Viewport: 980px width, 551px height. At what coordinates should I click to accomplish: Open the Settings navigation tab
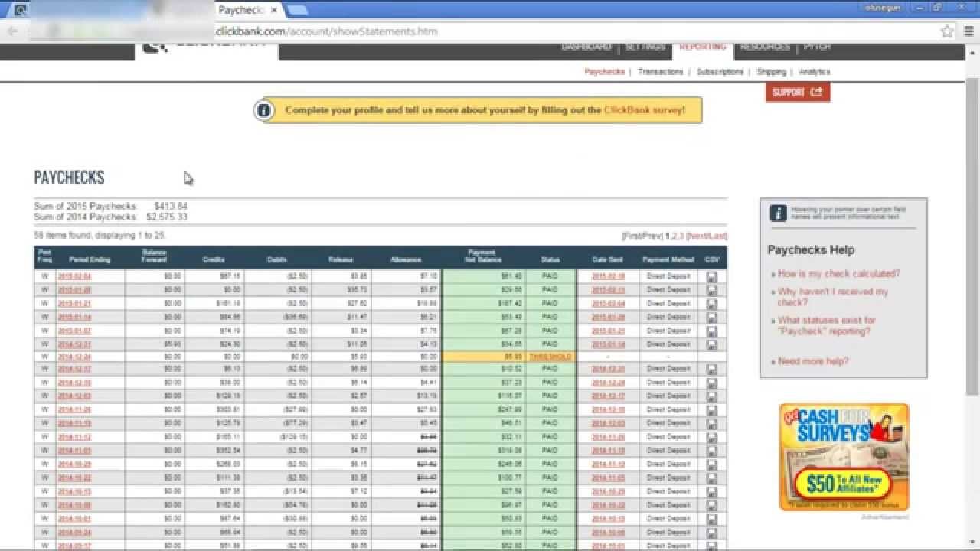(x=645, y=47)
